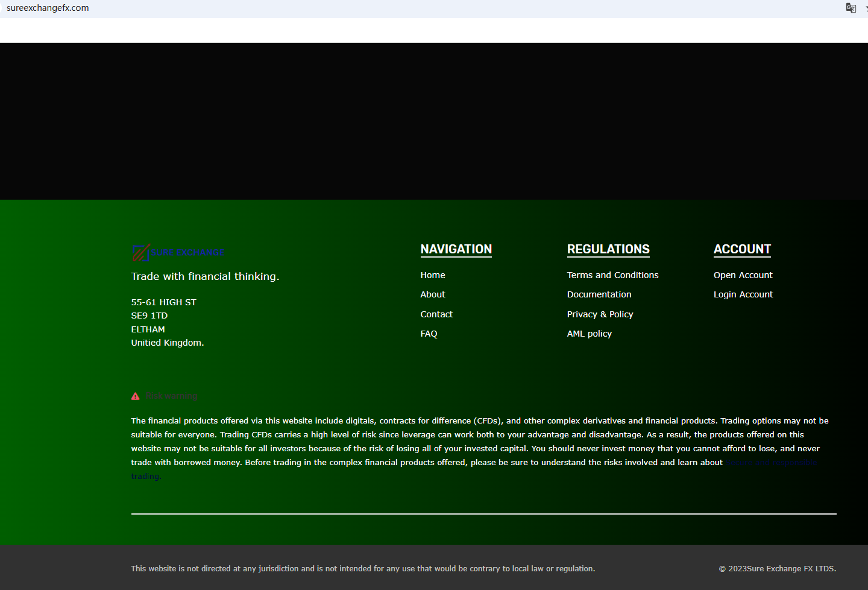Click the NAVIGATION heading
This screenshot has width=868, height=590.
pyautogui.click(x=456, y=249)
